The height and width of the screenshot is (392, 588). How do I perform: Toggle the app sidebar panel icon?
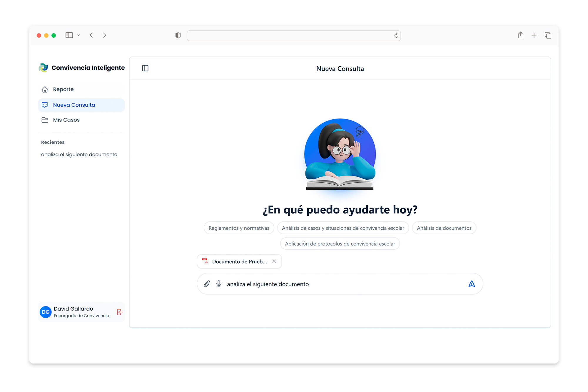click(x=145, y=68)
